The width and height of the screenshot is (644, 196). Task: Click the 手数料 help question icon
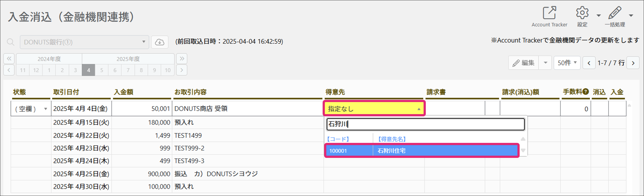point(586,92)
